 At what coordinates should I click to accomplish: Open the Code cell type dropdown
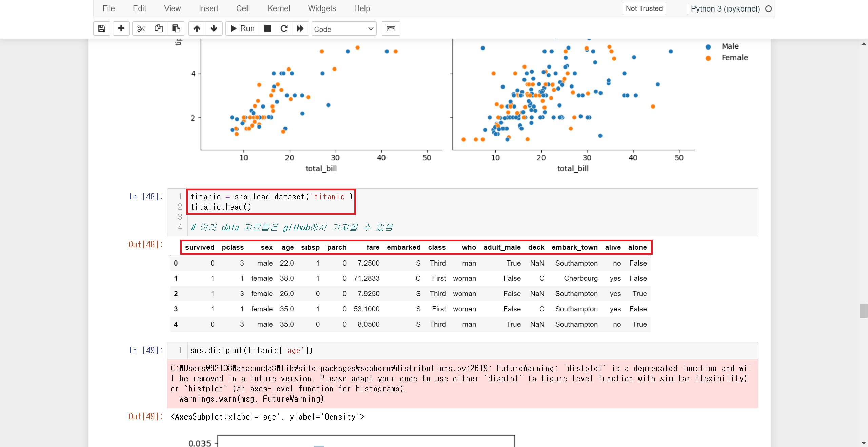click(x=344, y=29)
